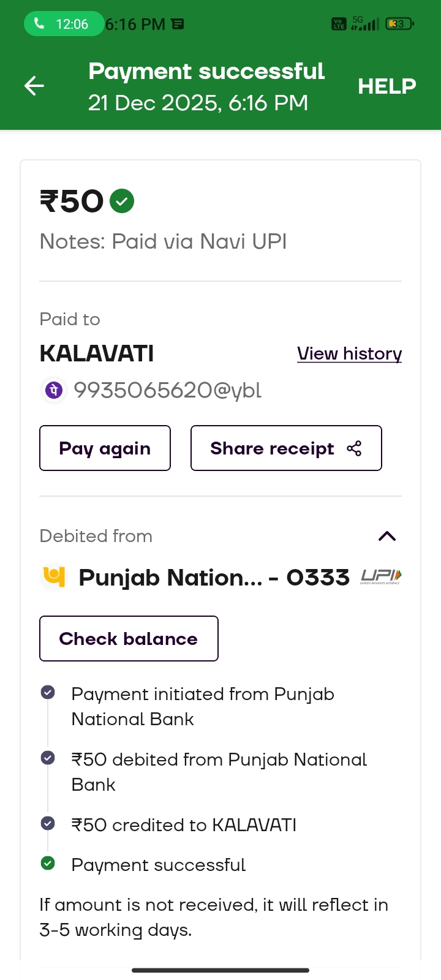441x980 pixels.
Task: Open the View history link
Action: pyautogui.click(x=349, y=353)
